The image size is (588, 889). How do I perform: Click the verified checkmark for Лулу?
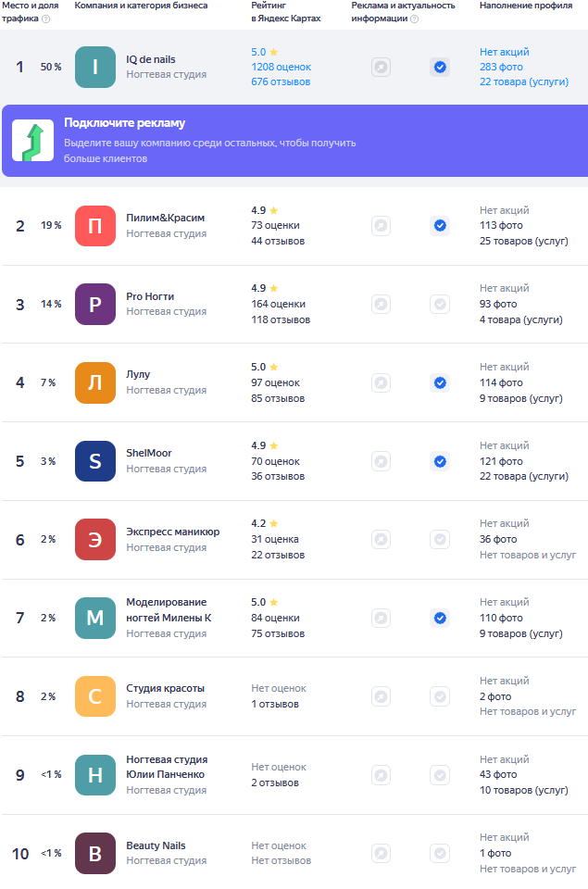click(440, 382)
